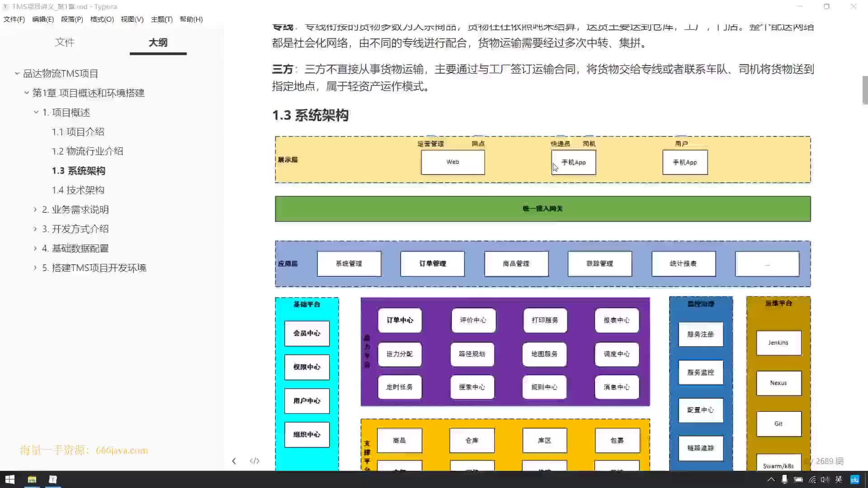Open the 帮助(H) menu
868x488 pixels.
pos(191,19)
